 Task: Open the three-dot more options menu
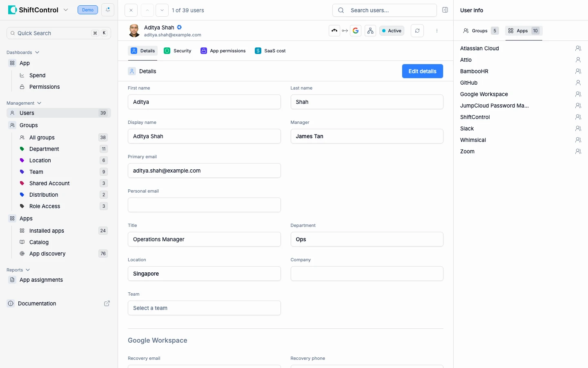(x=437, y=31)
